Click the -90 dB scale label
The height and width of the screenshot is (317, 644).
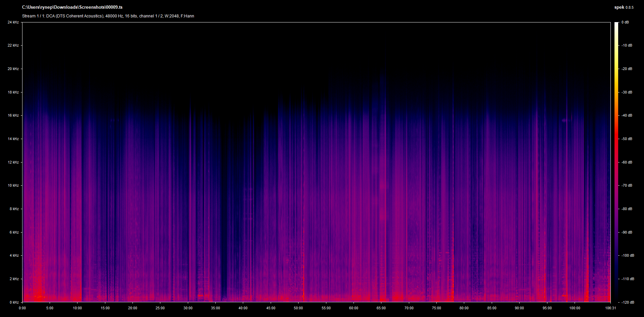pos(627,232)
